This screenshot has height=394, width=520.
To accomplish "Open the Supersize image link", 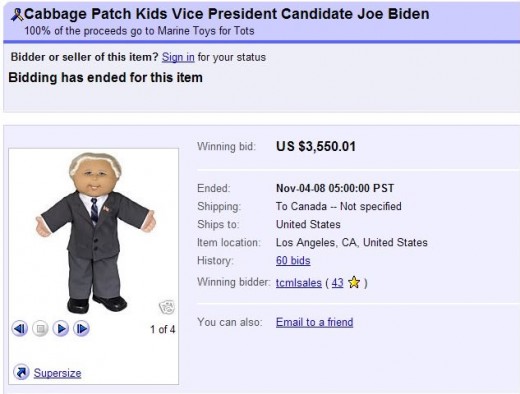I will tap(57, 373).
